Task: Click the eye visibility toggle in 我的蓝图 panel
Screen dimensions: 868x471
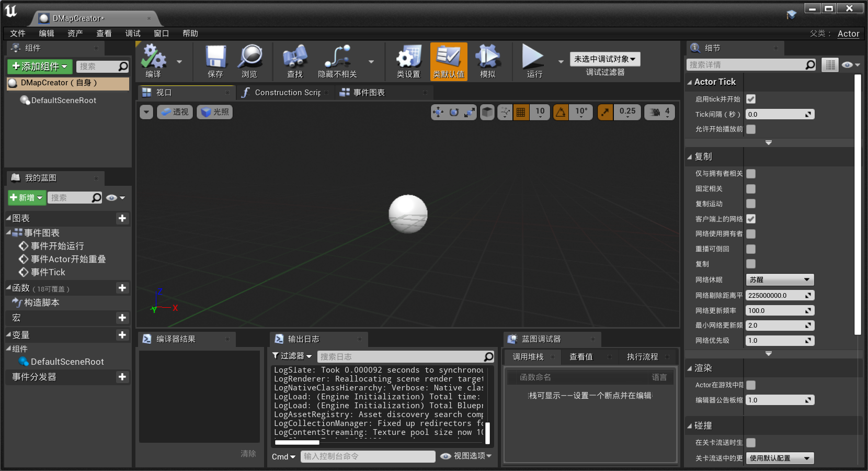Action: click(111, 197)
